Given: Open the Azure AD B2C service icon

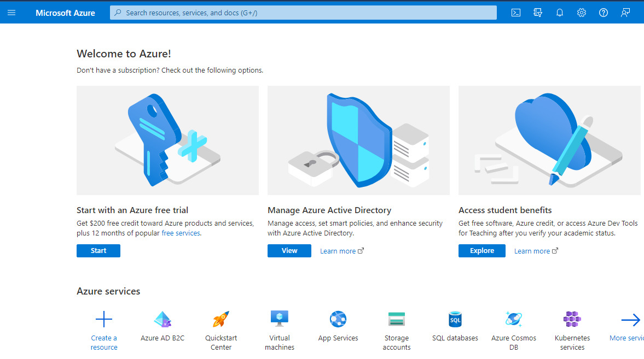Looking at the screenshot, I should pyautogui.click(x=163, y=319).
